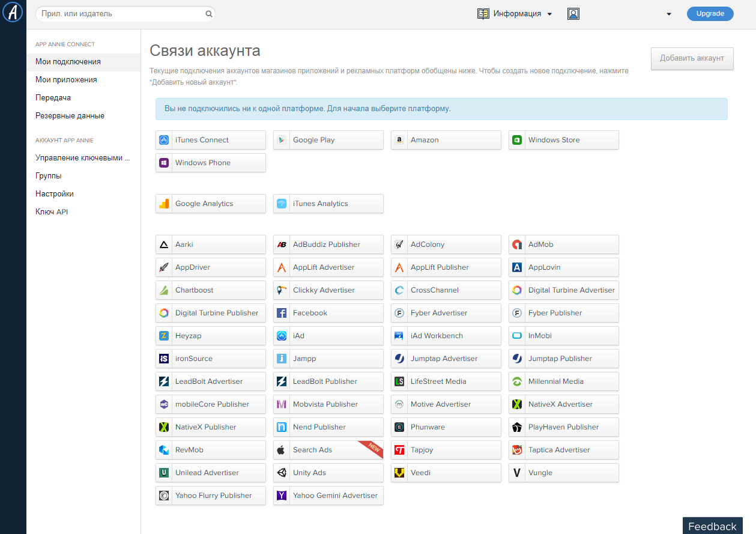Viewport: 756px width, 534px height.
Task: Click the Windows Store green icon
Action: (517, 140)
